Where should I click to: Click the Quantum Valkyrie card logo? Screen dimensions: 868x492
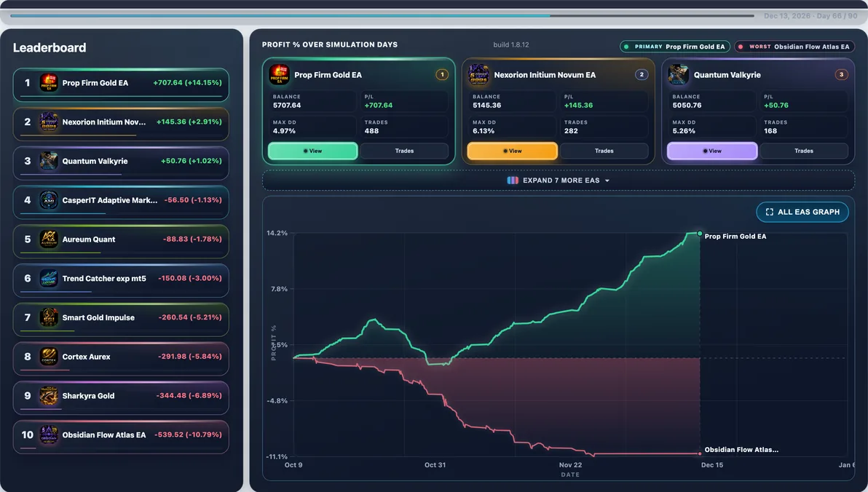pyautogui.click(x=678, y=74)
